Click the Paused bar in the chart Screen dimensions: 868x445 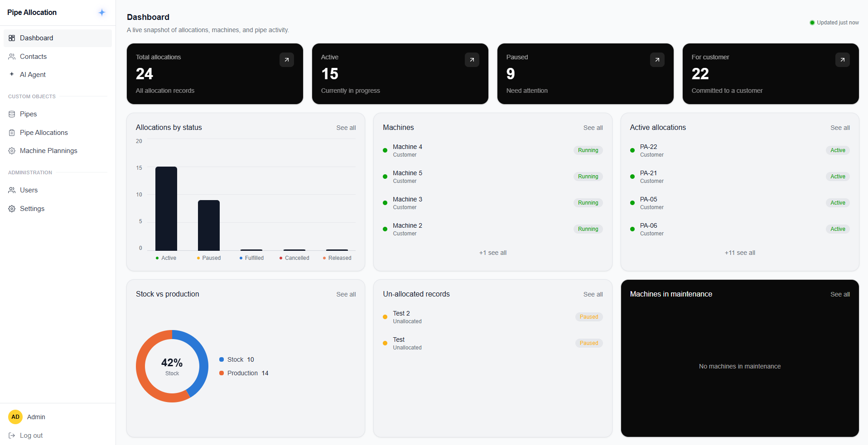209,225
